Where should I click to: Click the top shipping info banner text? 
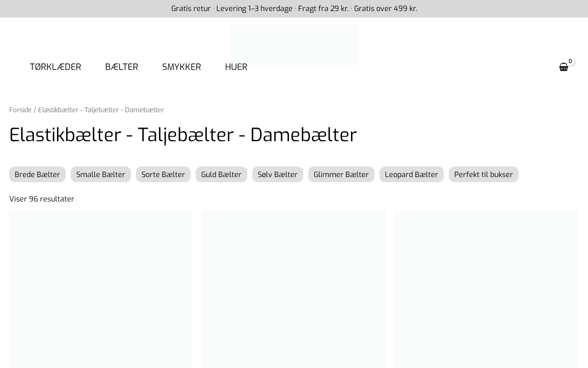(x=294, y=9)
